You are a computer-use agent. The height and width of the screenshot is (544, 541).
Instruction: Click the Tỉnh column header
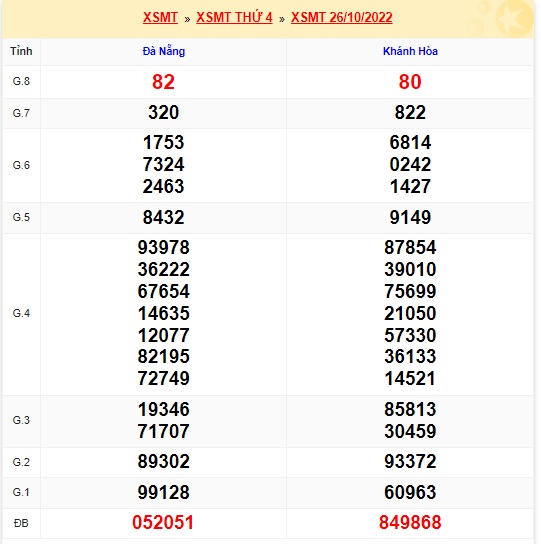[x=21, y=51]
